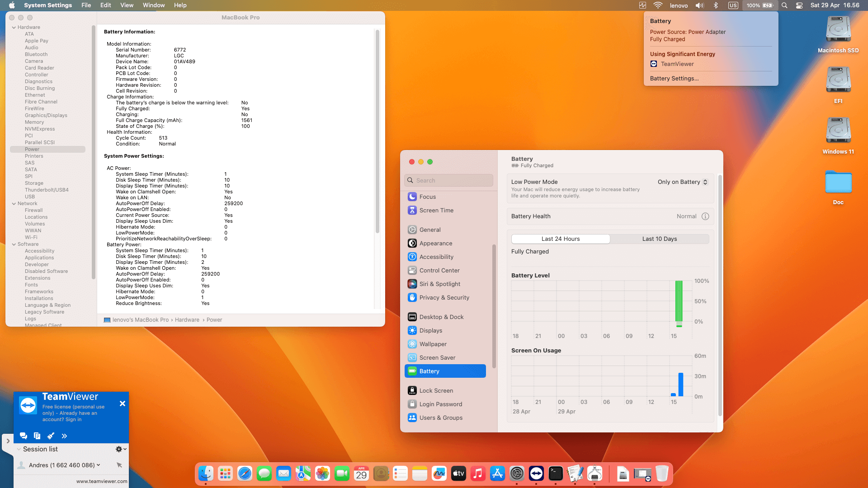The height and width of the screenshot is (488, 868).
Task: Open the Window menu
Action: tap(154, 5)
